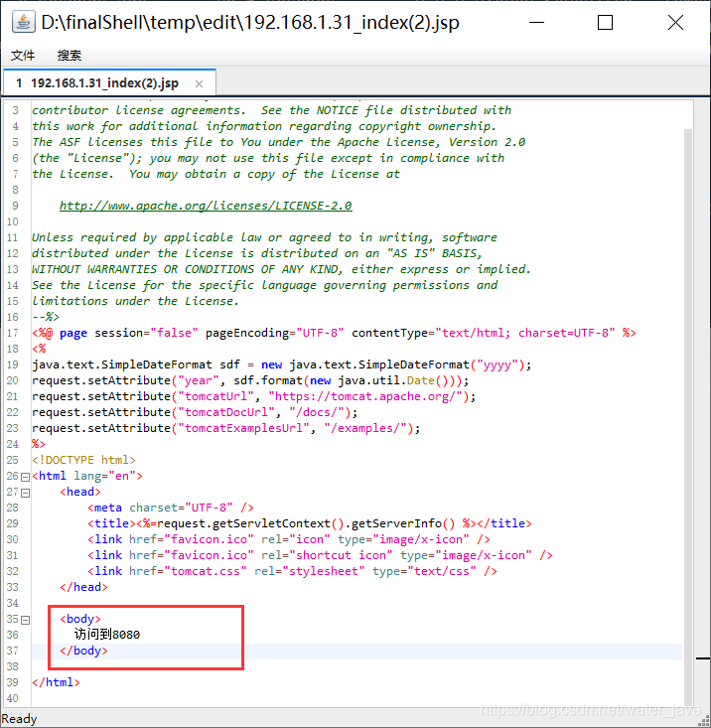Collapse the html fold marker on line 26
This screenshot has width=711, height=728.
26,477
